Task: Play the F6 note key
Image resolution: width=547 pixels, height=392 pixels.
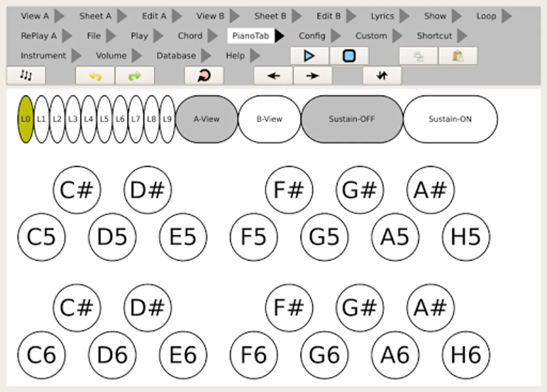Action: (254, 355)
